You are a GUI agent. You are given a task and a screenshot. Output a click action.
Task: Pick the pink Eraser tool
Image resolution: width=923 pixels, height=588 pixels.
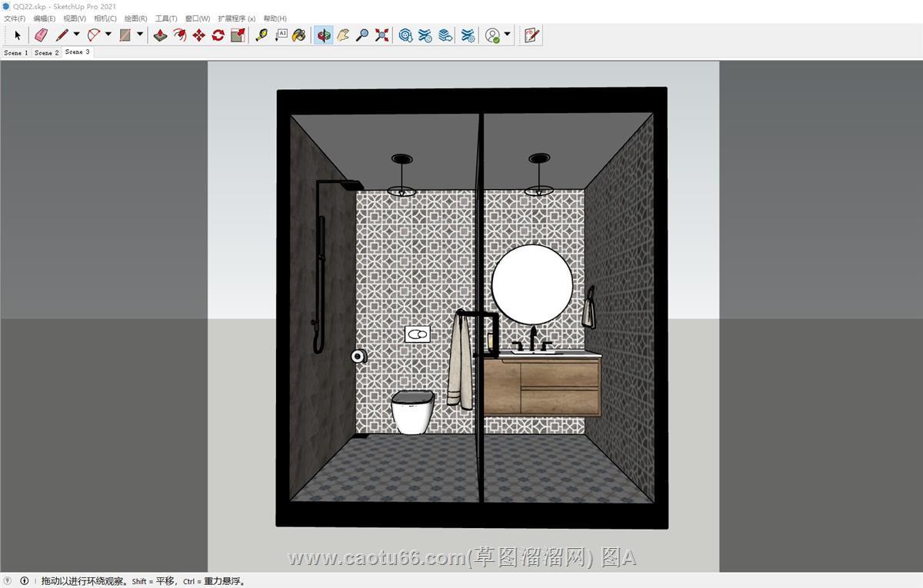click(41, 35)
